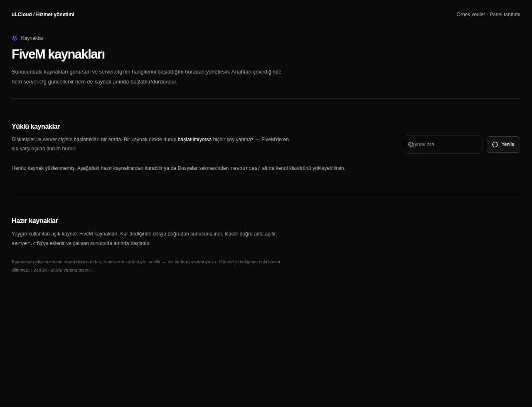Click the highlighted word "başlatılmıyorsa"

(195, 140)
